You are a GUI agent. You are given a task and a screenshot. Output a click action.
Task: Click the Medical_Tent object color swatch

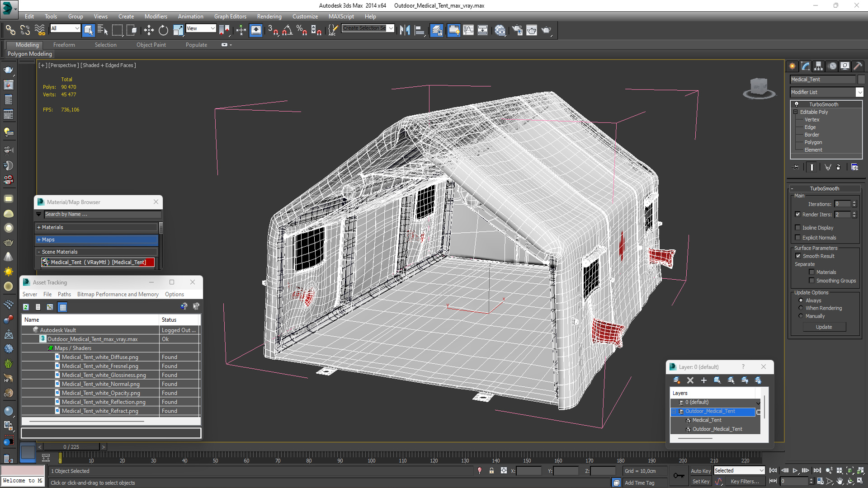pos(861,80)
